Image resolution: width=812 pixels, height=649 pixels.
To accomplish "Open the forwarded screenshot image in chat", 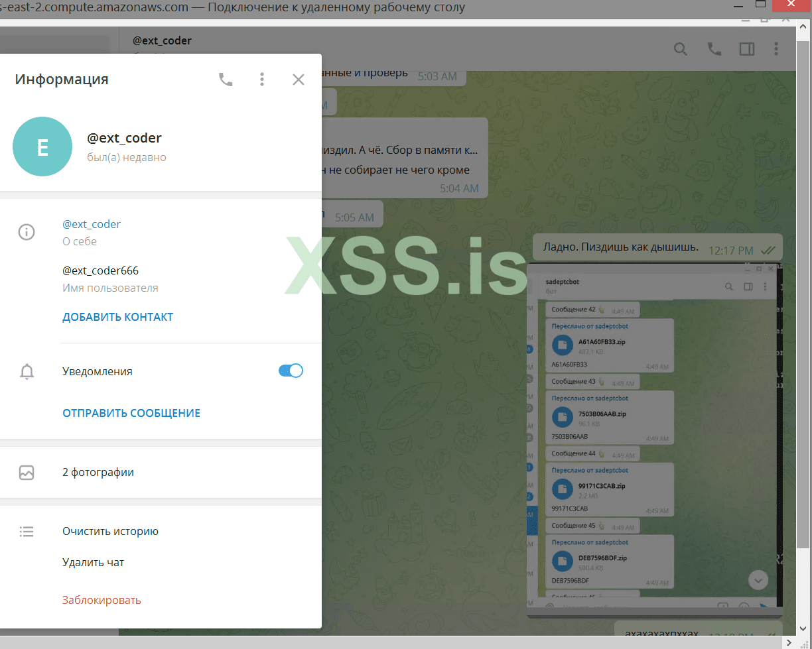I will 655,441.
